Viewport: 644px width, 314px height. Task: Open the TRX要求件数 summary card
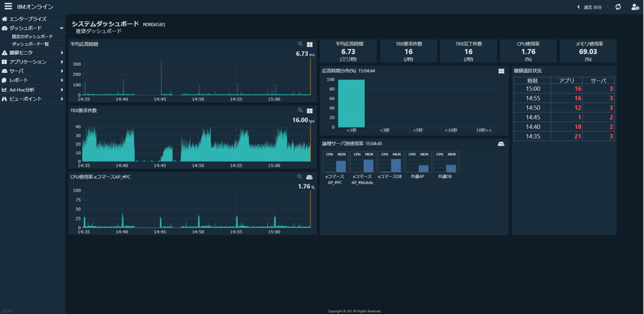408,52
